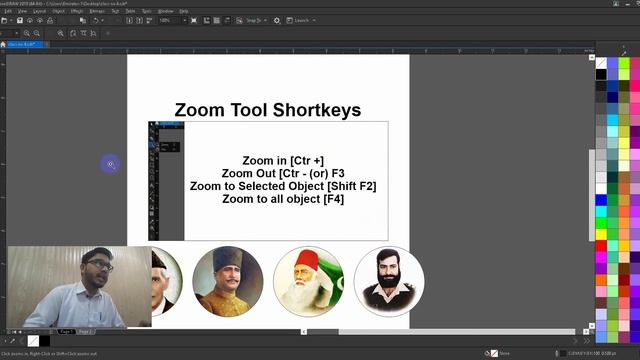Switch to Page 2 tab
Screen dimensions: 640x360
(85, 332)
